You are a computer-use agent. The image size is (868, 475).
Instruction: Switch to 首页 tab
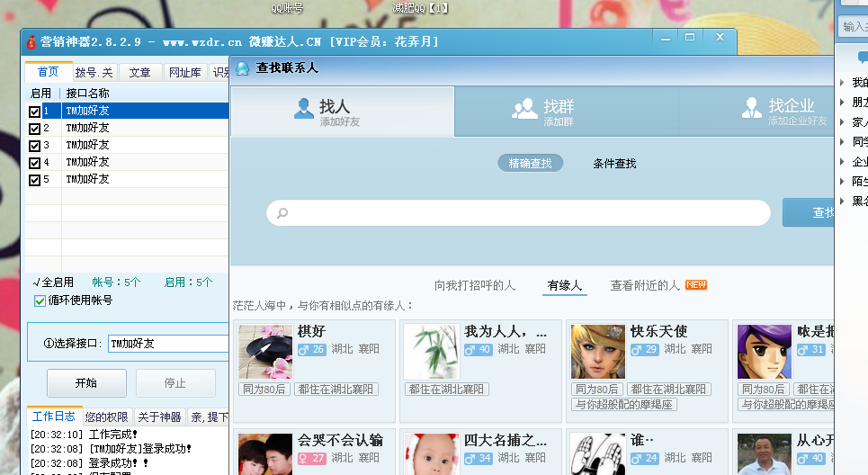pos(49,71)
